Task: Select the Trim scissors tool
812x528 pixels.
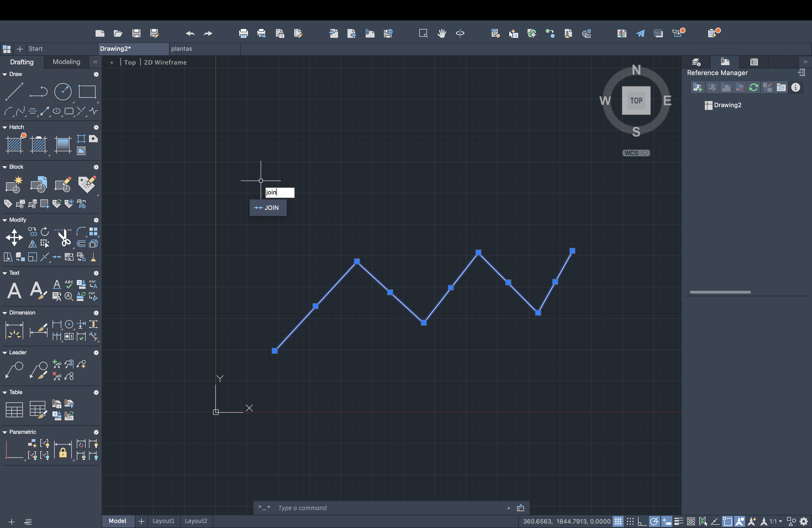Action: [x=64, y=238]
